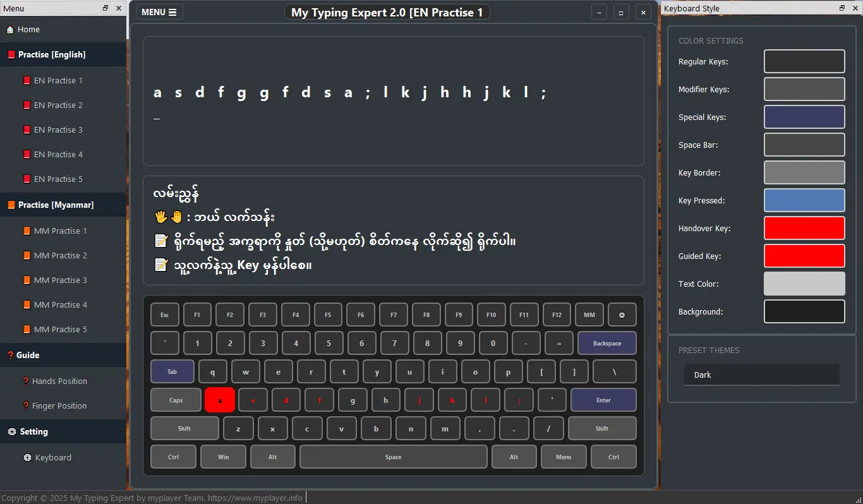
Task: Change Special Keys color swatch
Action: (x=804, y=117)
